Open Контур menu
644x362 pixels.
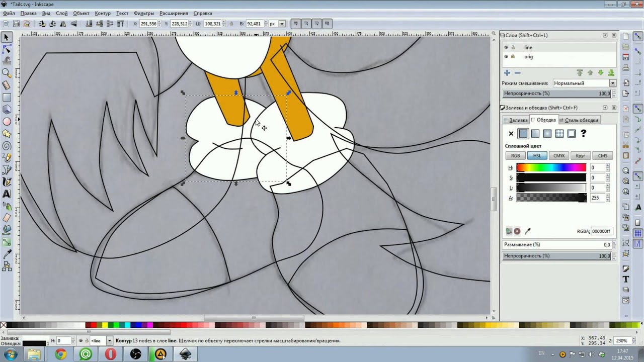click(103, 13)
